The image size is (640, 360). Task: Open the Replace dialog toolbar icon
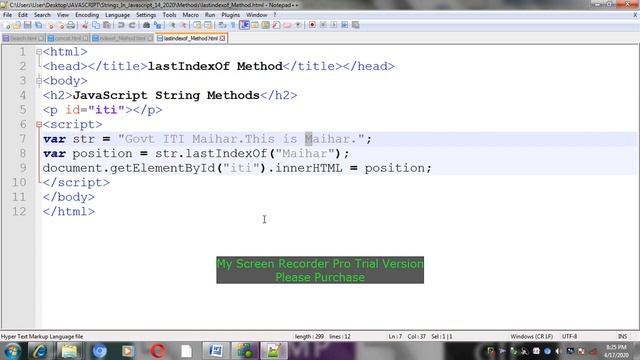tap(157, 25)
